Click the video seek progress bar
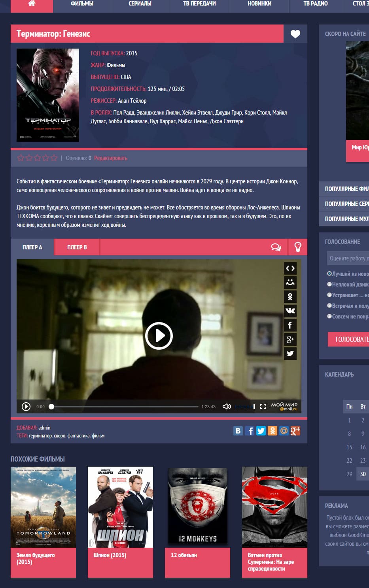The width and height of the screenshot is (369, 588). coord(125,407)
